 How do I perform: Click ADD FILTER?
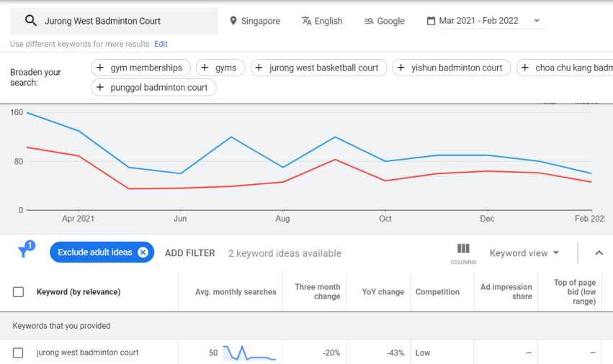click(189, 253)
